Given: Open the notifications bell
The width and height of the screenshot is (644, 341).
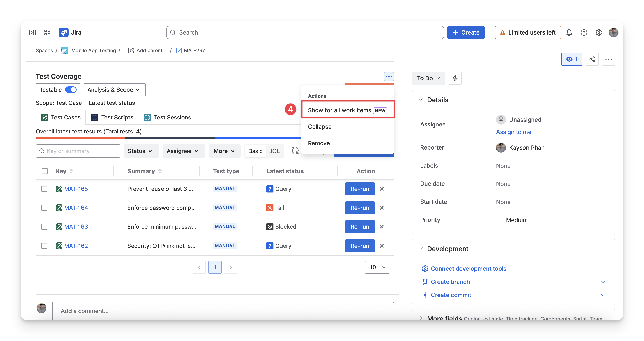Looking at the screenshot, I should [569, 32].
